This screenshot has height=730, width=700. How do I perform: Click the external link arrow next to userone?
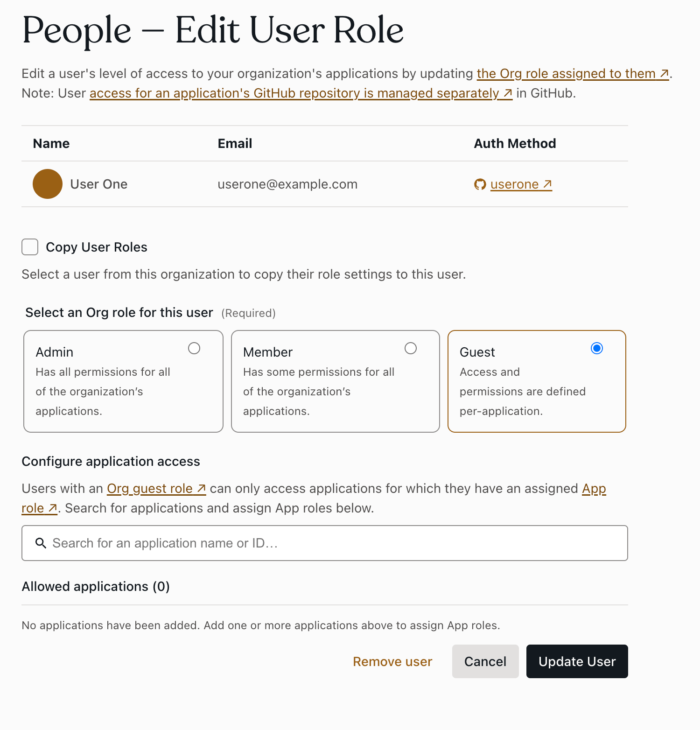547,184
